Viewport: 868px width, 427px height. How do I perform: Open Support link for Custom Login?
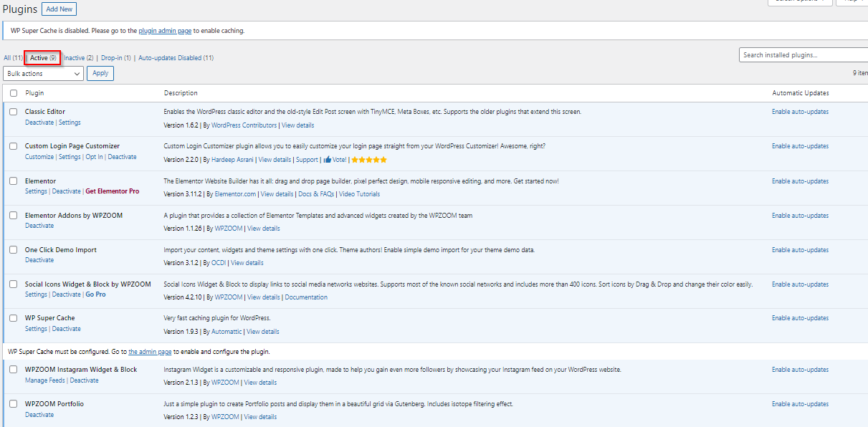[x=307, y=160]
